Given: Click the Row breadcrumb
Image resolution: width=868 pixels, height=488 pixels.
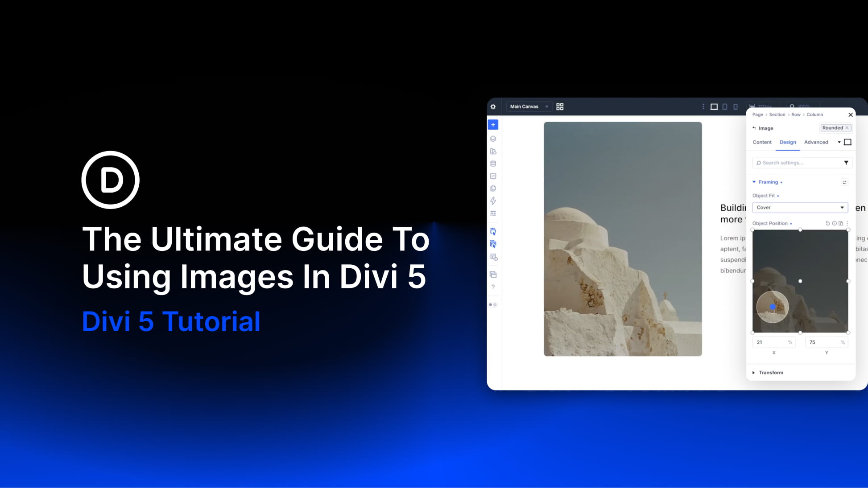Looking at the screenshot, I should pos(796,115).
